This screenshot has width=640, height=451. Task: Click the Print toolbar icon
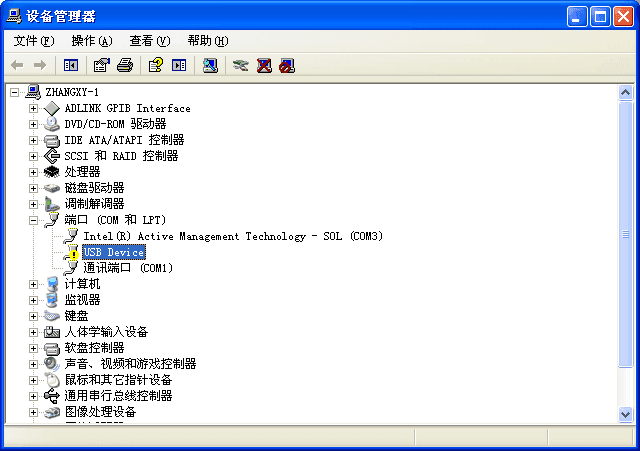click(x=124, y=65)
